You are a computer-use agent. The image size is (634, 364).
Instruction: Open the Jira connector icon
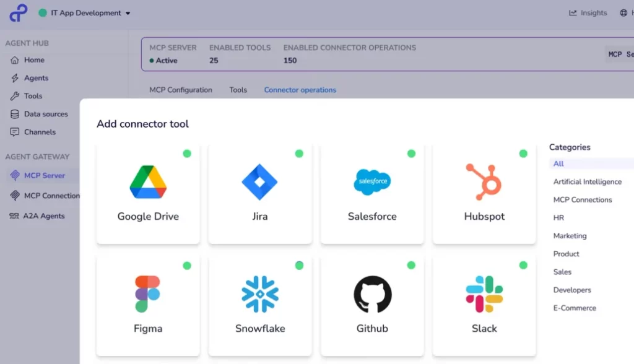[260, 181]
